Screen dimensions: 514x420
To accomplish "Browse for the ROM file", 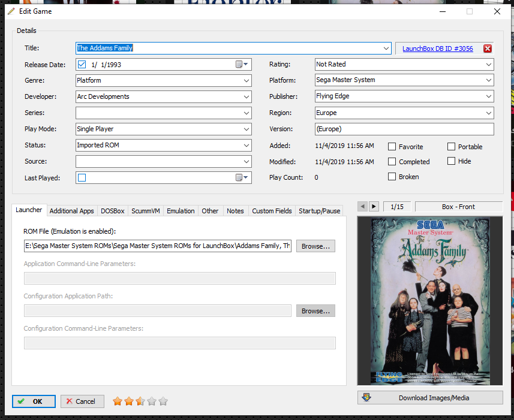I will coord(315,246).
